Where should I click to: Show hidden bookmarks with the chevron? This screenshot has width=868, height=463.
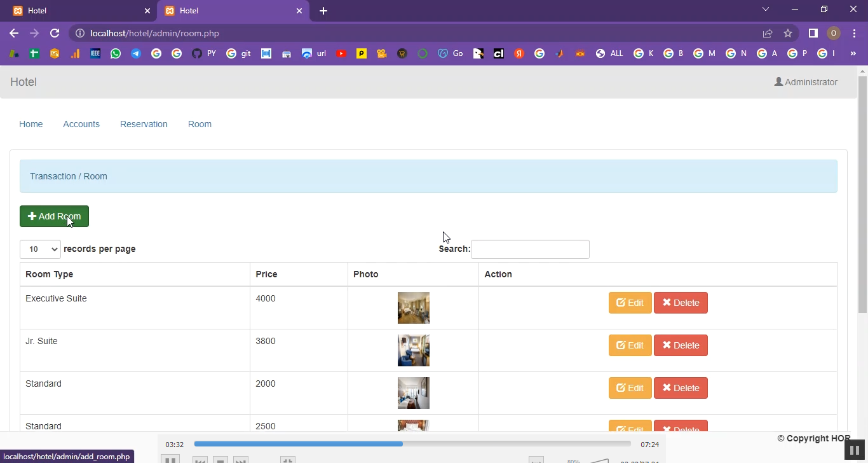(x=853, y=53)
